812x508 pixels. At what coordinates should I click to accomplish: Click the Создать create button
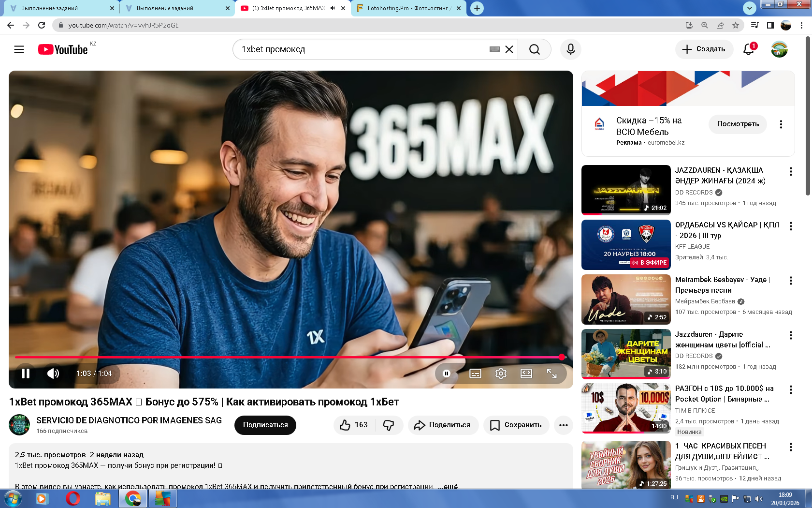pos(704,49)
